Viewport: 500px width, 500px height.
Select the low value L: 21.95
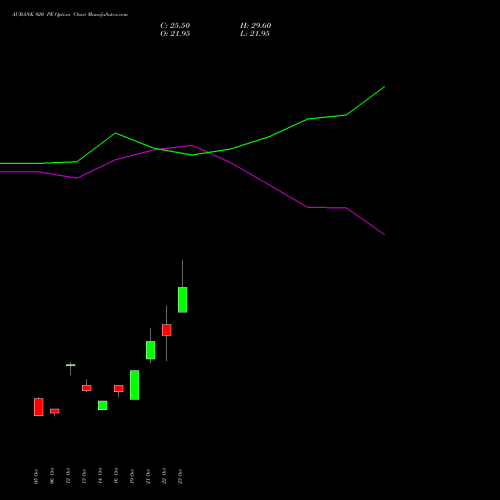coord(255,34)
